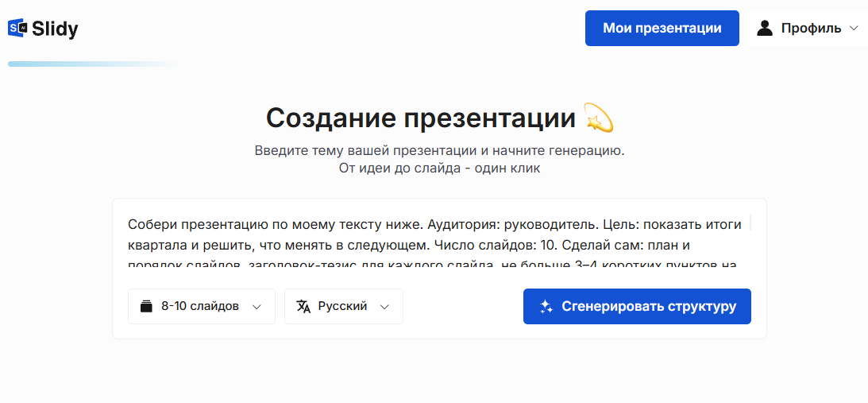Click the chevron next to 8-10 слайдов
The width and height of the screenshot is (868, 403).
click(x=257, y=307)
